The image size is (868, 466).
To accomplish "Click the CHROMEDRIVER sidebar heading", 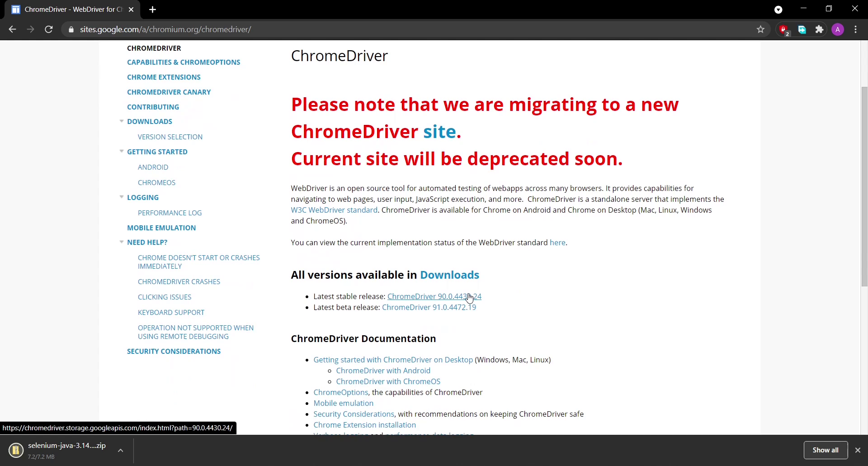I will (x=154, y=48).
